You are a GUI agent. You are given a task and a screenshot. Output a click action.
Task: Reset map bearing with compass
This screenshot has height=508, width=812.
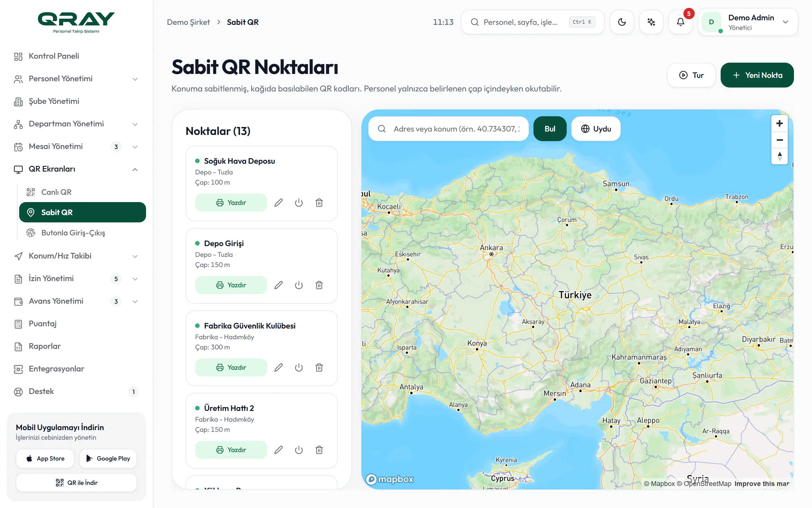click(780, 156)
